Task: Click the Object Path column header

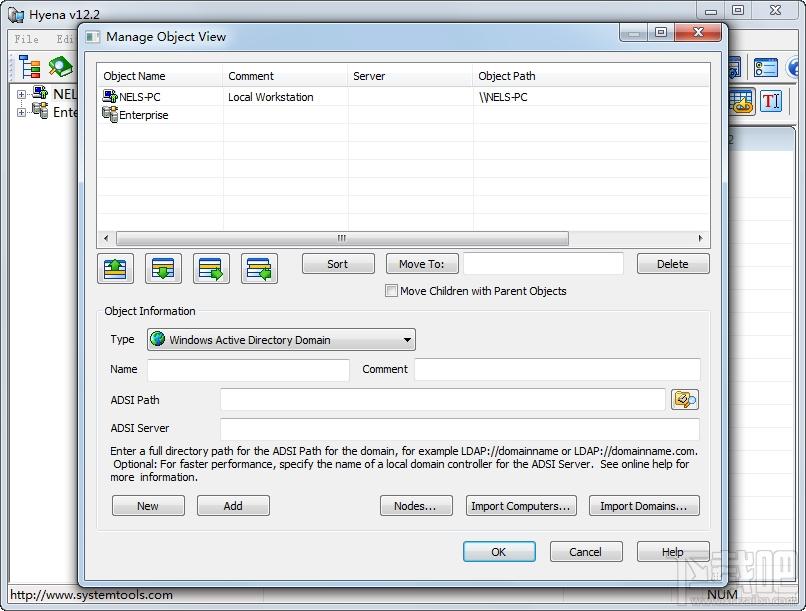Action: (x=591, y=76)
